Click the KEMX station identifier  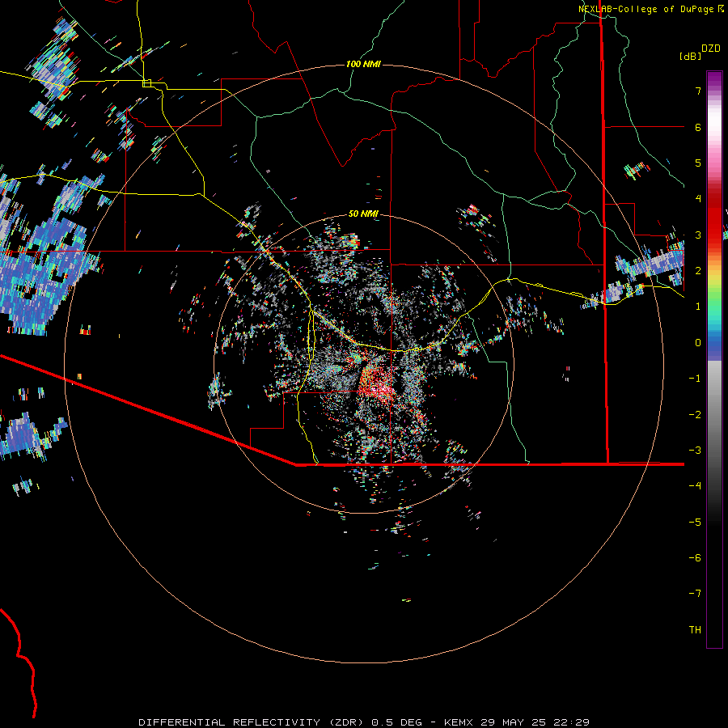[x=459, y=722]
